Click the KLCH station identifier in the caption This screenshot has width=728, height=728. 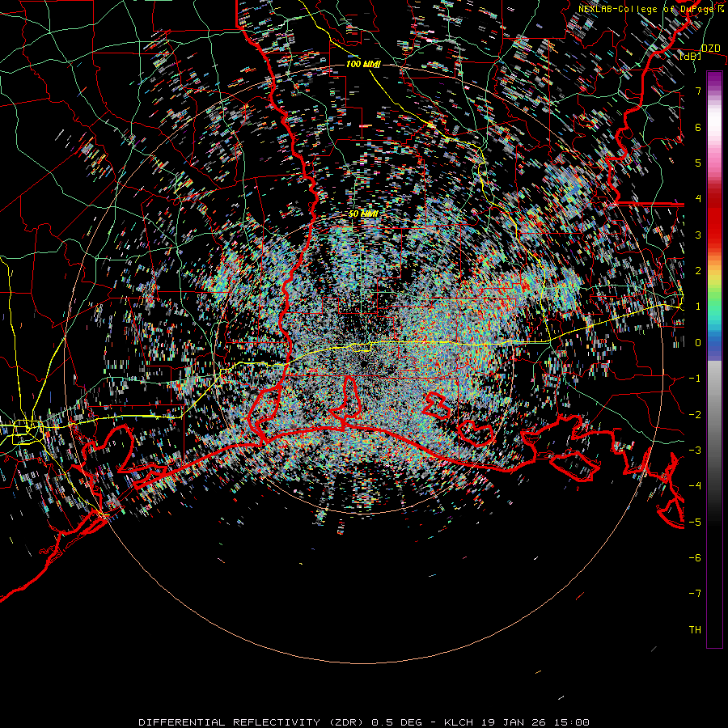click(x=459, y=722)
